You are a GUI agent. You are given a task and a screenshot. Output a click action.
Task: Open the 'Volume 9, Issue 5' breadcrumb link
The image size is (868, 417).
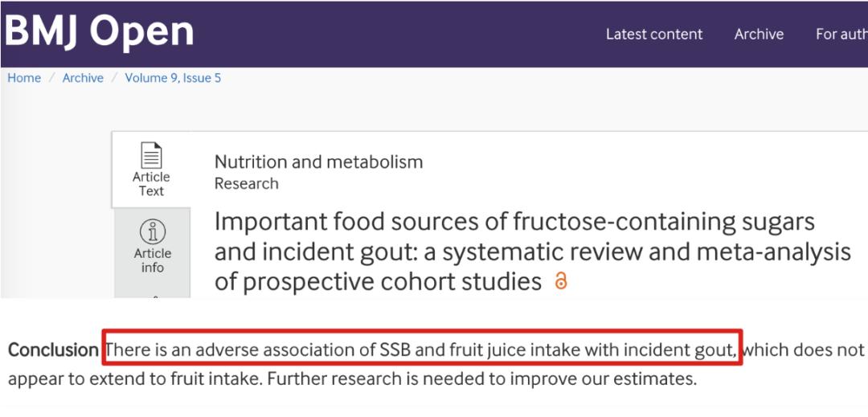pos(173,78)
